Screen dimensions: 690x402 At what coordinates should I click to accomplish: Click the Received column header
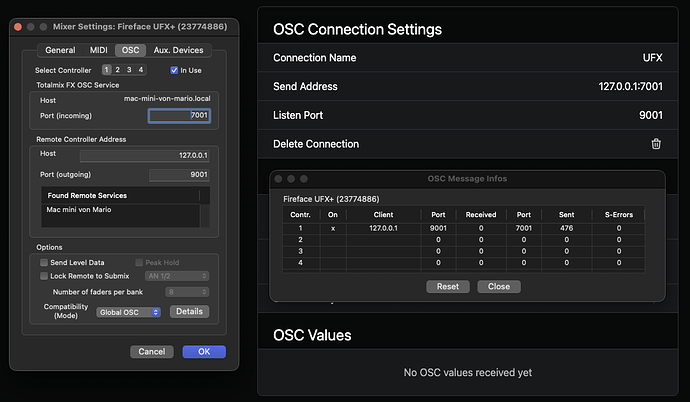tap(481, 215)
